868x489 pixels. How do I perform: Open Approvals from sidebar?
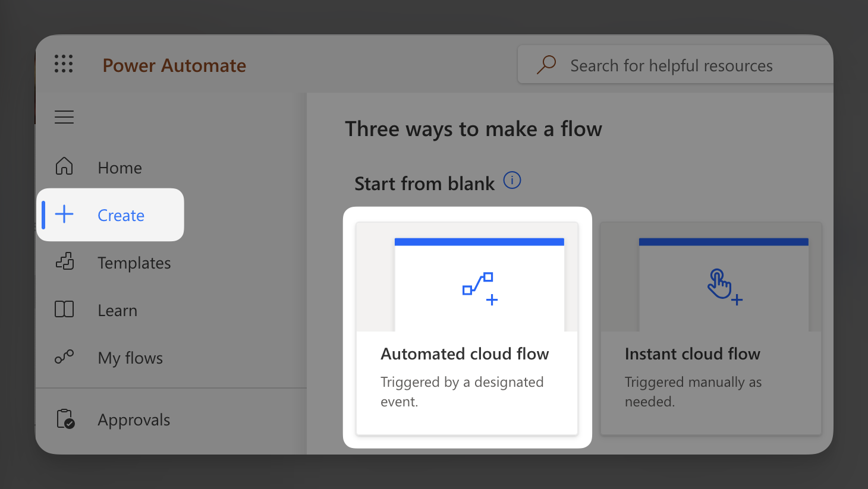click(x=134, y=419)
